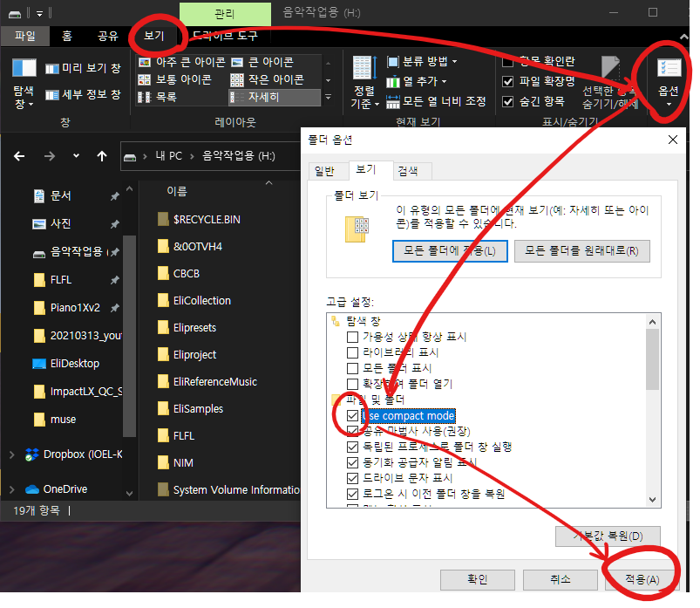This screenshot has width=700, height=608.
Task: Open the 파일 menu
Action: click(25, 36)
